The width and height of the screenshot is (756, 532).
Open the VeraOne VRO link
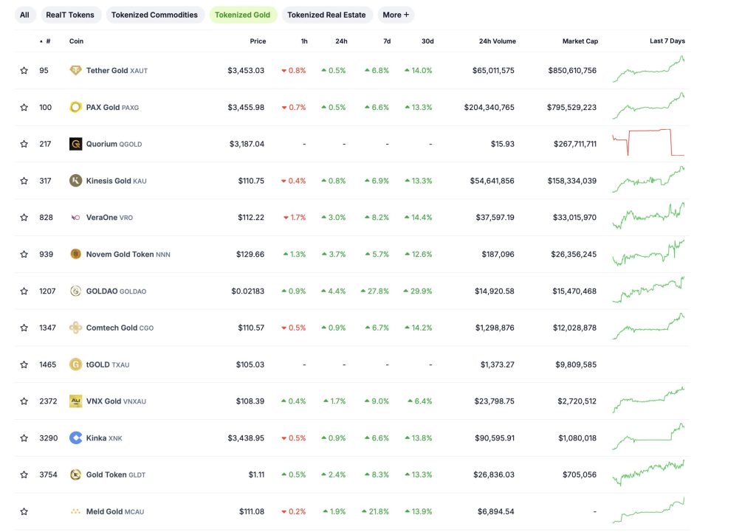click(109, 218)
